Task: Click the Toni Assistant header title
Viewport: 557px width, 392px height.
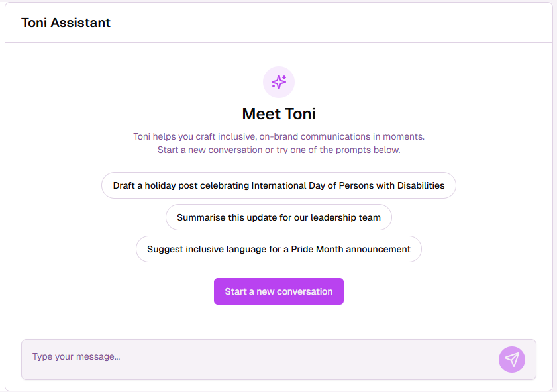Action: 66,23
